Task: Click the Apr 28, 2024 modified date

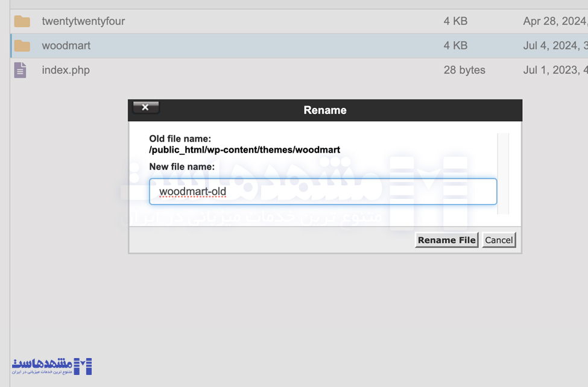Action: (555, 21)
